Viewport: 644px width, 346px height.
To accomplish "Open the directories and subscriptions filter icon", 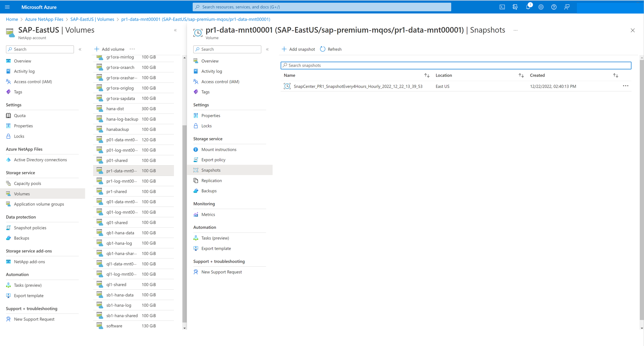I will coord(515,7).
